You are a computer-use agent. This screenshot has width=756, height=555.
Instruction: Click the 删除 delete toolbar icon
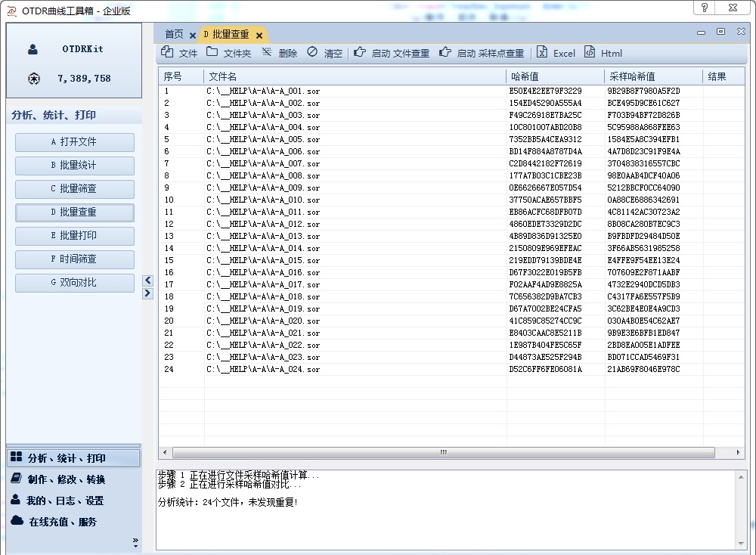click(267, 52)
